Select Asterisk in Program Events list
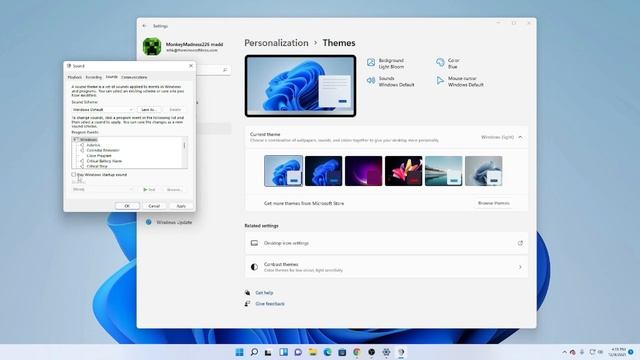 [x=93, y=145]
